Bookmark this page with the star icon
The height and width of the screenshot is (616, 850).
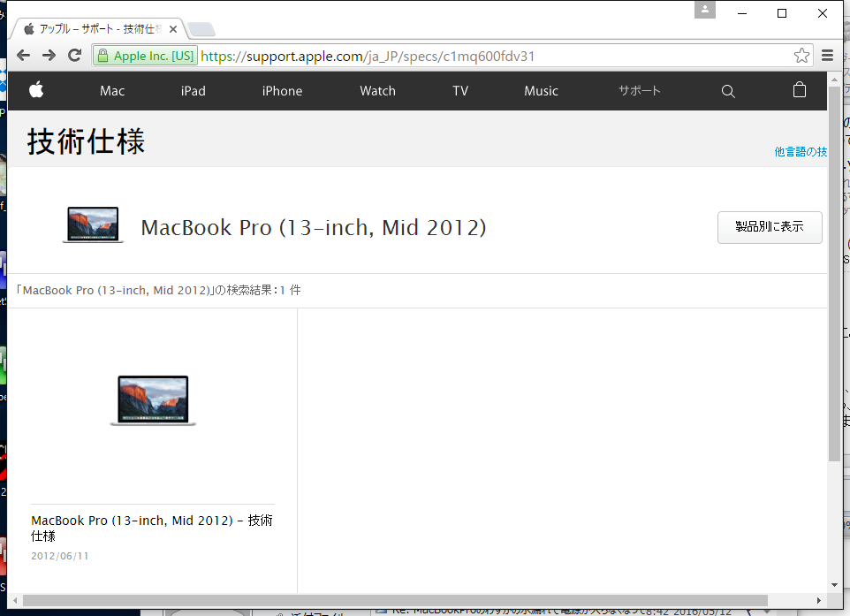[x=801, y=56]
